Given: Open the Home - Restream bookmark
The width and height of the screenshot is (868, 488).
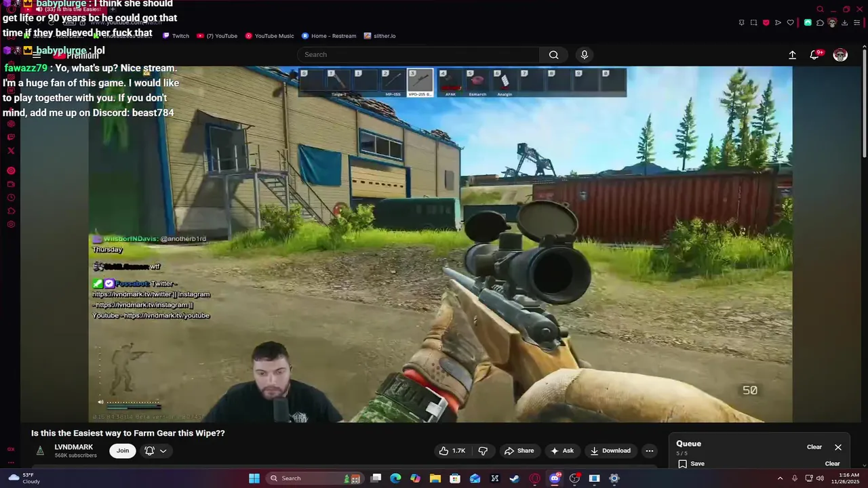Looking at the screenshot, I should coord(329,36).
